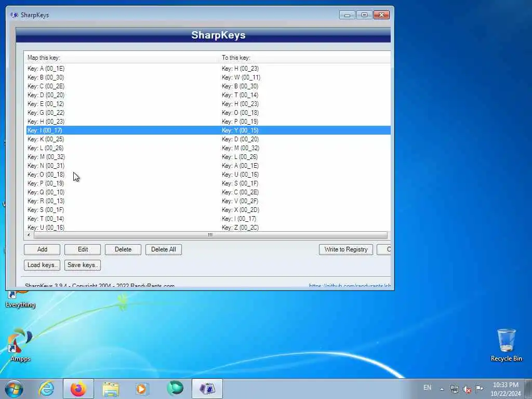Click the green round app icon in taskbar
Screen dimensions: 532x399
tap(175, 388)
